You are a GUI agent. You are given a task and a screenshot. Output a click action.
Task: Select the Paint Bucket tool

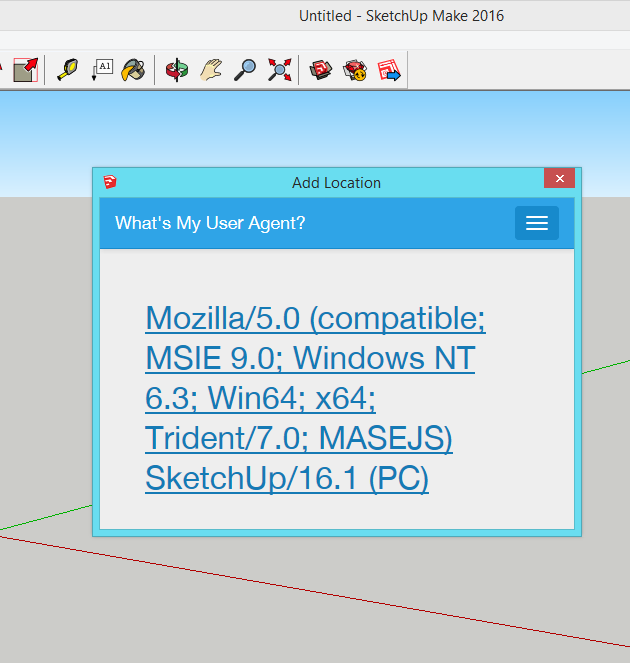pos(133,70)
